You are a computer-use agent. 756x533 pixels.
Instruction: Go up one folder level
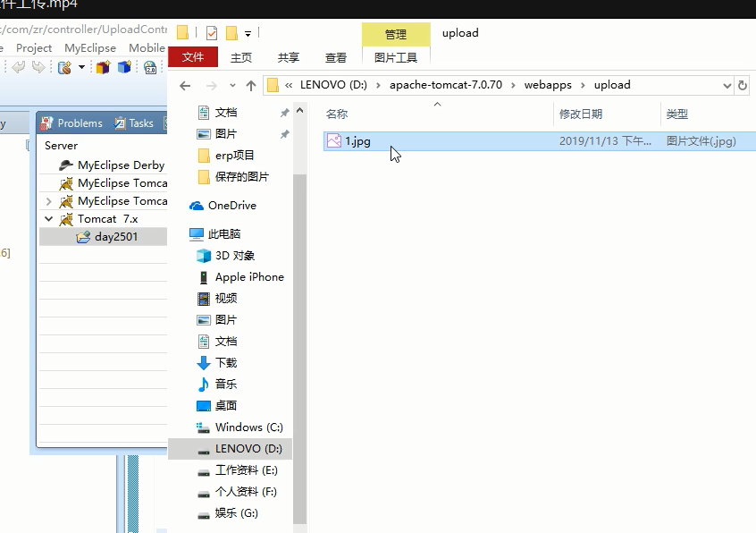(251, 86)
